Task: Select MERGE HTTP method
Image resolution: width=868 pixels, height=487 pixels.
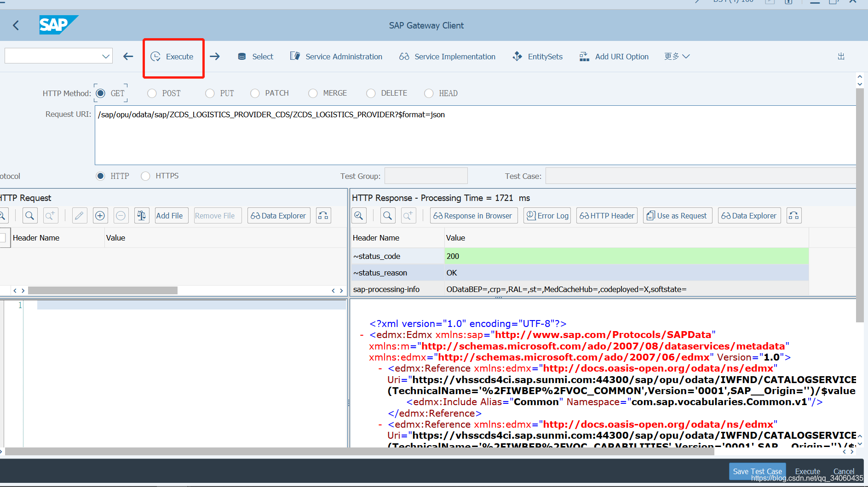Action: click(313, 93)
